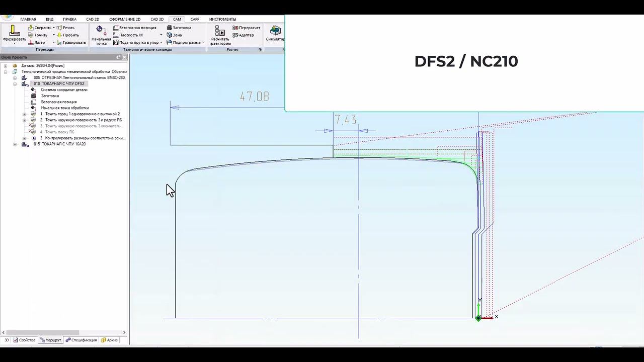Open the ИНСТРУМЕНТЫ ribbon tab
The width and height of the screenshot is (644, 362).
(x=222, y=19)
